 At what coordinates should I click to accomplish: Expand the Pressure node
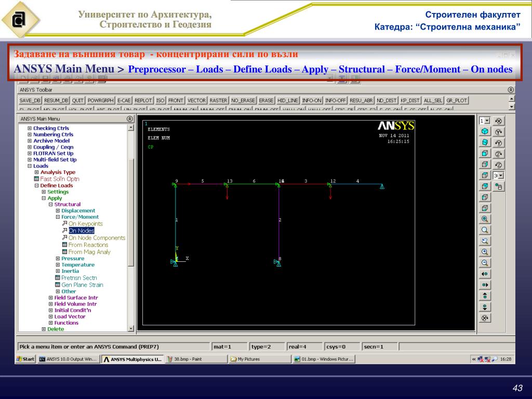click(x=58, y=259)
